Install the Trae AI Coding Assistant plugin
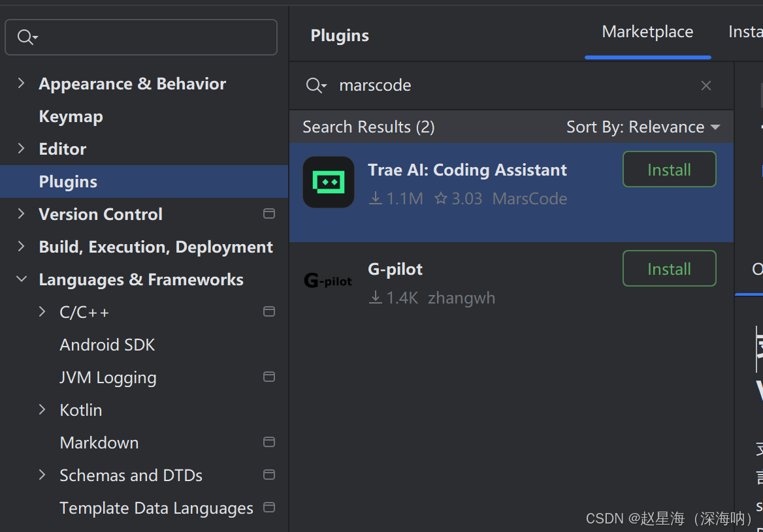763x532 pixels. tap(669, 169)
